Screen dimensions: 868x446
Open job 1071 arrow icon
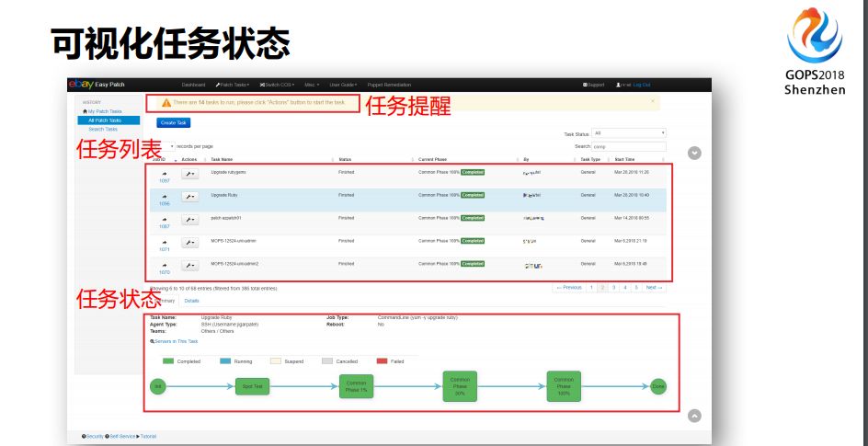(165, 243)
